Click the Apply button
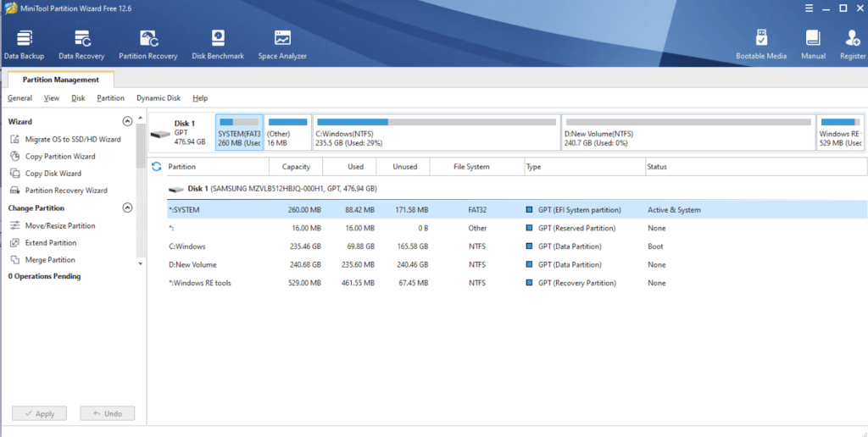The height and width of the screenshot is (437, 868). point(39,413)
